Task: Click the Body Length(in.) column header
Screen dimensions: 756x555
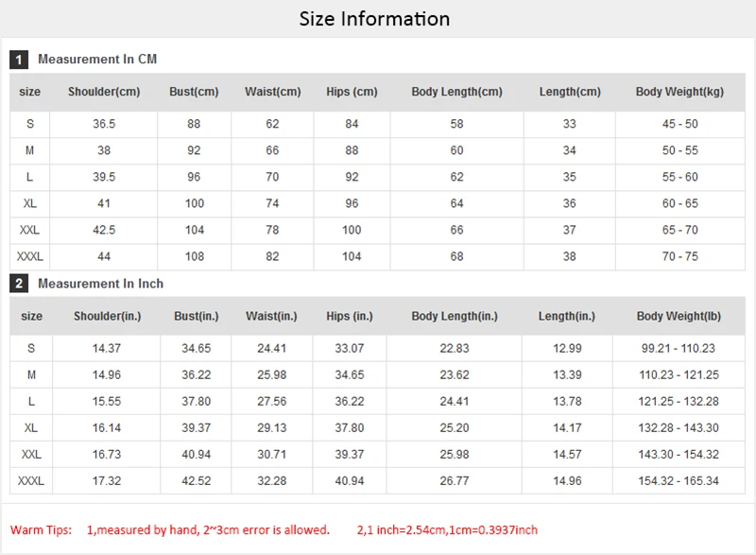Action: tap(455, 317)
